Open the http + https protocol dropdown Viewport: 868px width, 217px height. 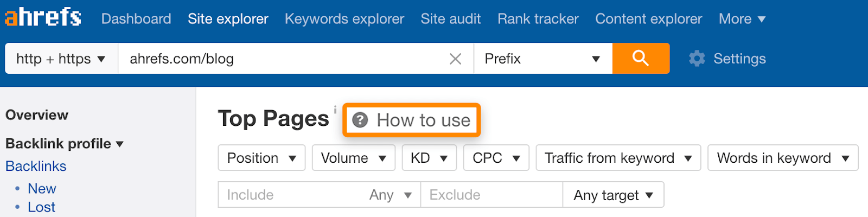pyautogui.click(x=61, y=59)
